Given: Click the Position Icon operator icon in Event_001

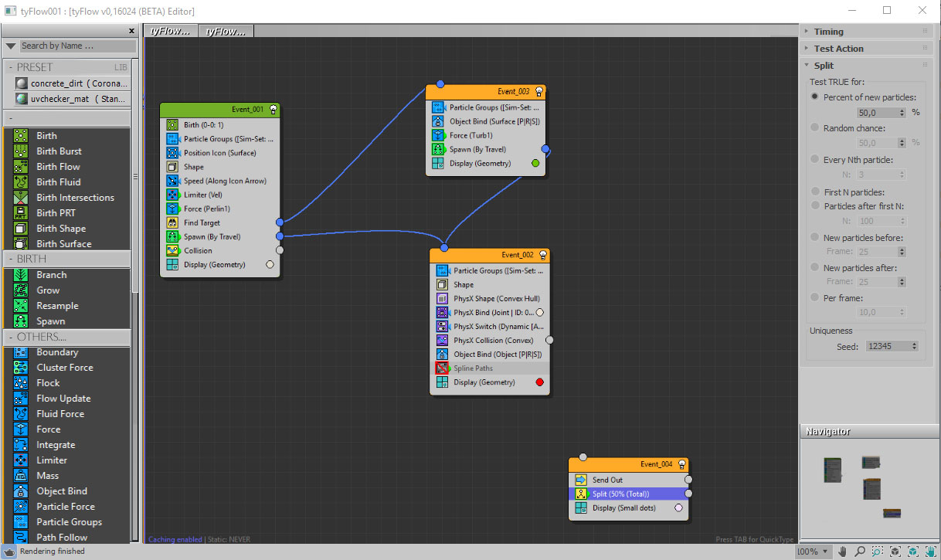Looking at the screenshot, I should (172, 153).
